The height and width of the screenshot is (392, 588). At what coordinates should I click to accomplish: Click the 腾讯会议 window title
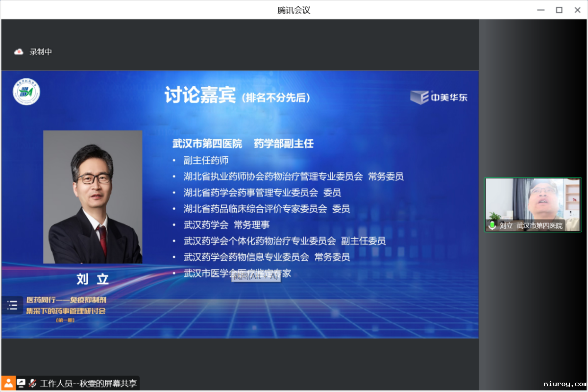(294, 10)
